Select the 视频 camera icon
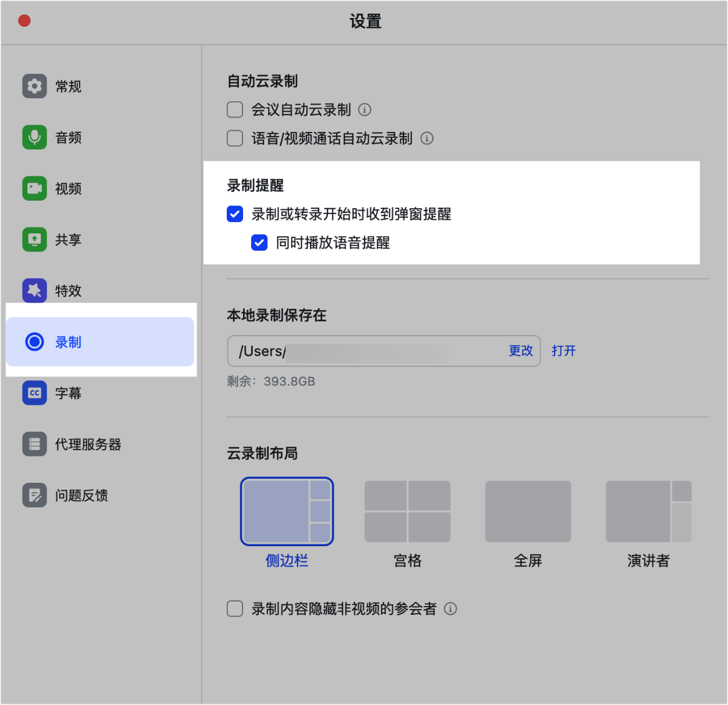This screenshot has height=705, width=728. (x=34, y=188)
